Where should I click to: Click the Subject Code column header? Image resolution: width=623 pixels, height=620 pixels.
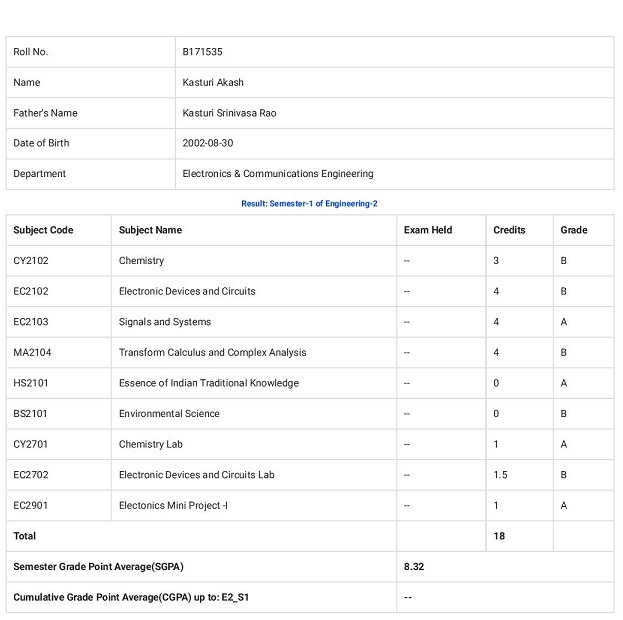[x=43, y=230]
